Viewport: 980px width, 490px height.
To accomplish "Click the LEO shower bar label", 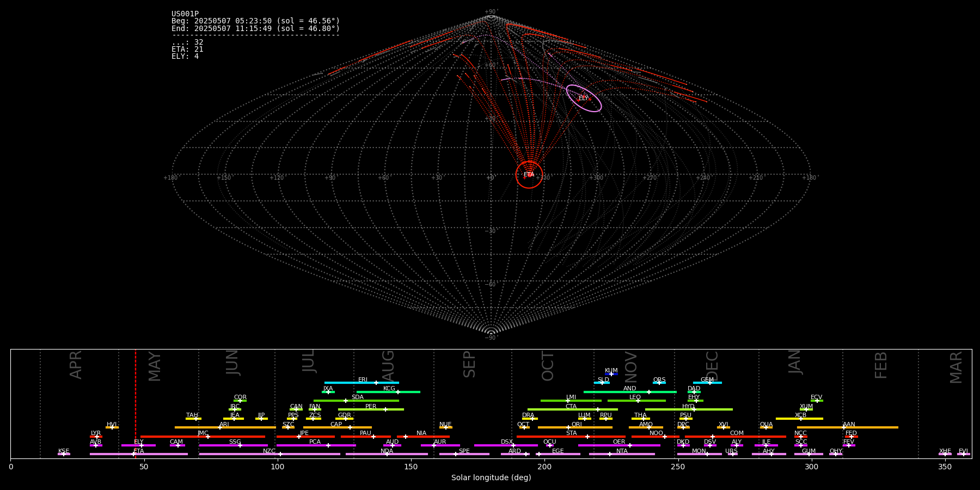I will pos(635,397).
